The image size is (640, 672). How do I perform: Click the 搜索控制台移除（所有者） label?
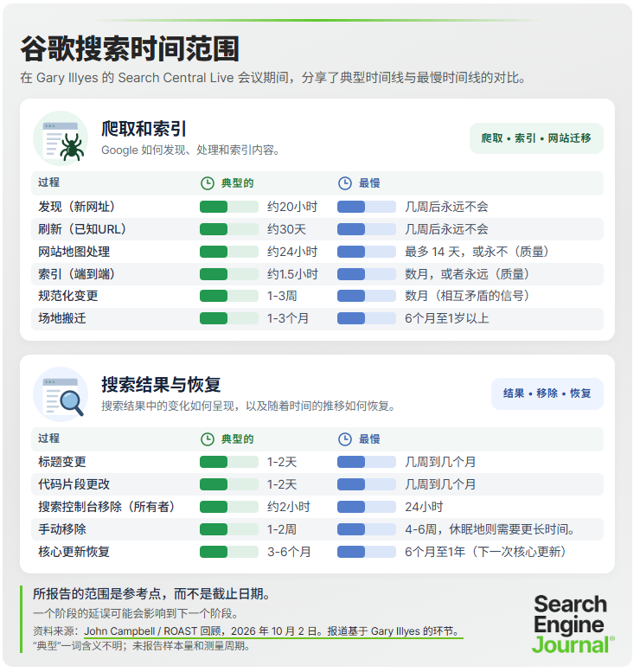pos(106,507)
